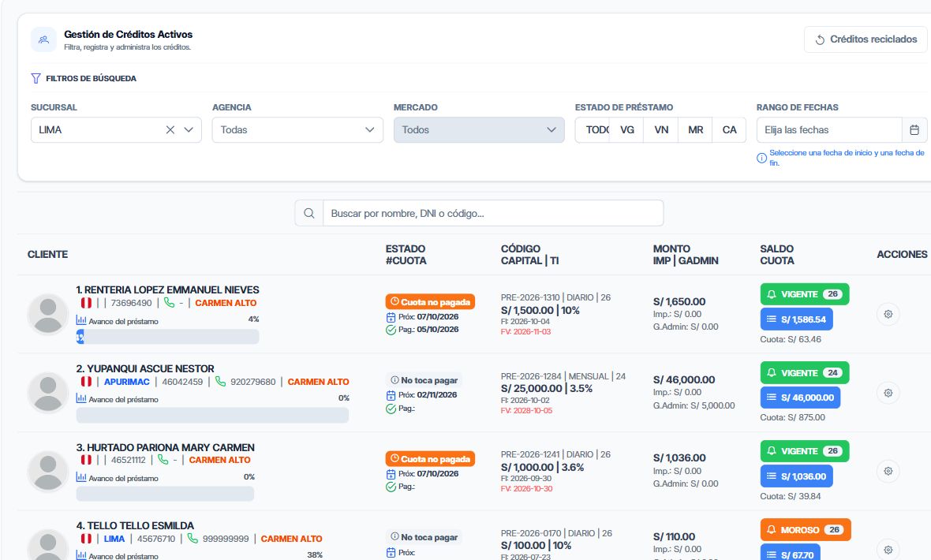
Task: Click avatar of Renteria Lopez Emmanuel Nieves
Action: [48, 314]
